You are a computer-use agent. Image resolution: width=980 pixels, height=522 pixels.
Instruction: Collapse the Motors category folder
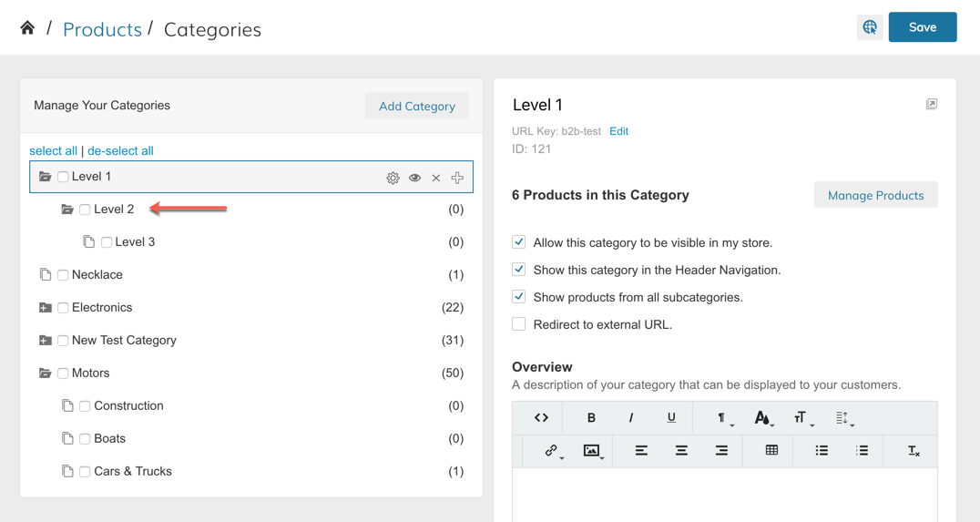pyautogui.click(x=45, y=374)
